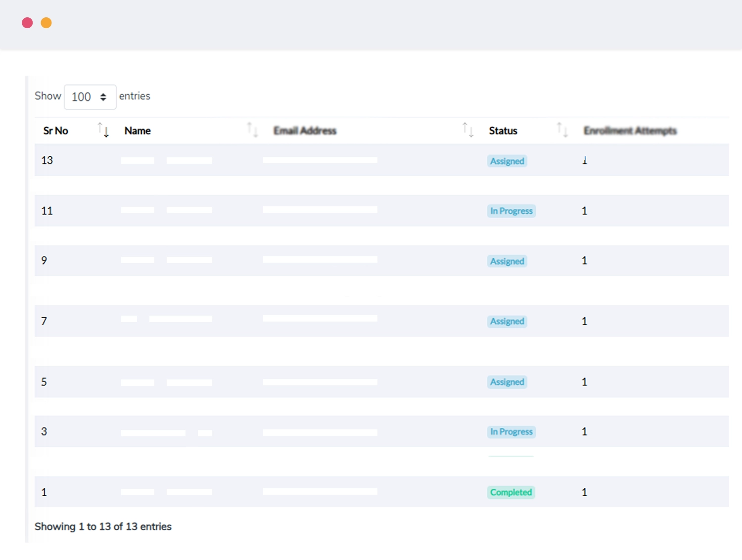The width and height of the screenshot is (742, 560).
Task: Click the In Progress badge in row 11
Action: (x=511, y=211)
